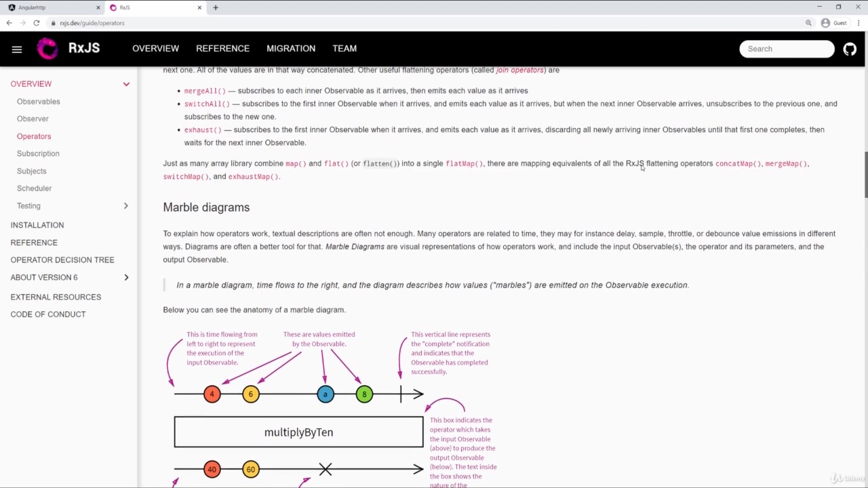This screenshot has height=488, width=868.
Task: Click the yellow marble labeled 6
Action: [251, 394]
